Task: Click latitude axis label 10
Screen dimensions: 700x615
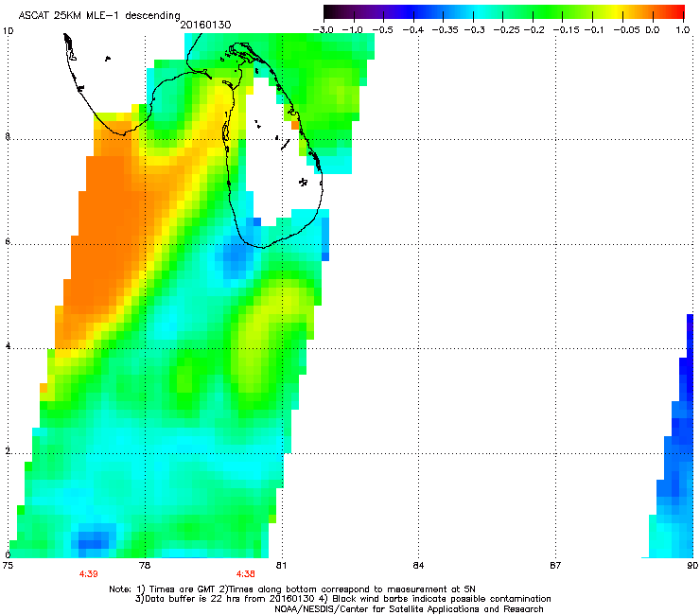Action: pos(8,31)
